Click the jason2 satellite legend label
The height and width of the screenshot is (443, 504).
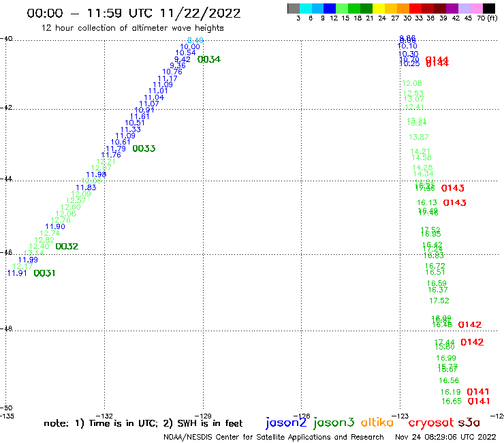(286, 423)
